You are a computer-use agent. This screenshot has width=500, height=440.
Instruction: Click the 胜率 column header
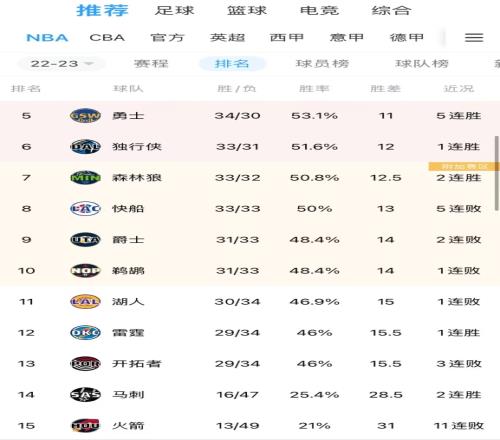click(x=314, y=89)
